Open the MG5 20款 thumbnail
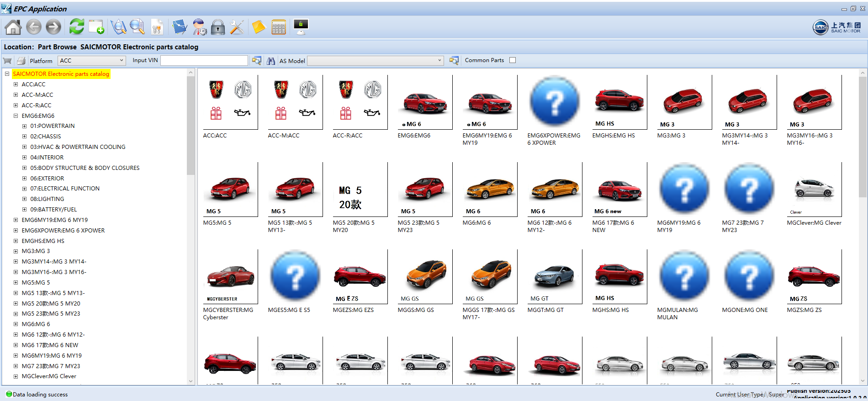The image size is (868, 401). click(360, 189)
